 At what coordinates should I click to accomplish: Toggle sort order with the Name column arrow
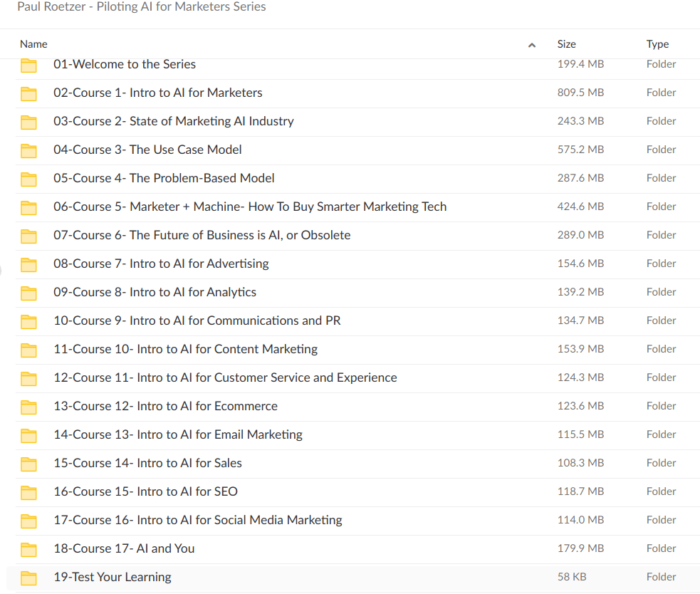coord(531,45)
